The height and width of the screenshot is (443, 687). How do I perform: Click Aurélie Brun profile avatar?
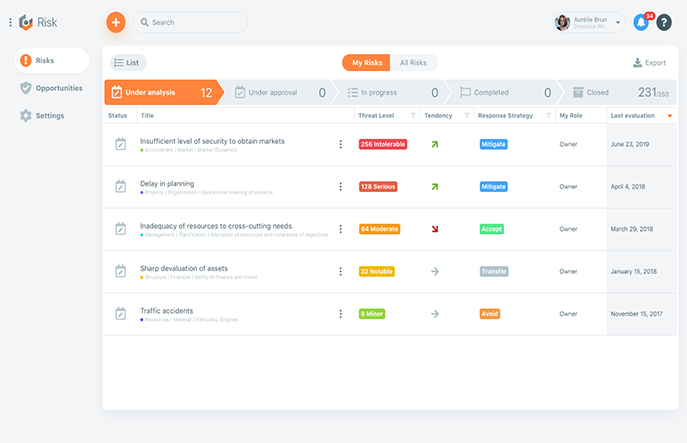pyautogui.click(x=563, y=22)
